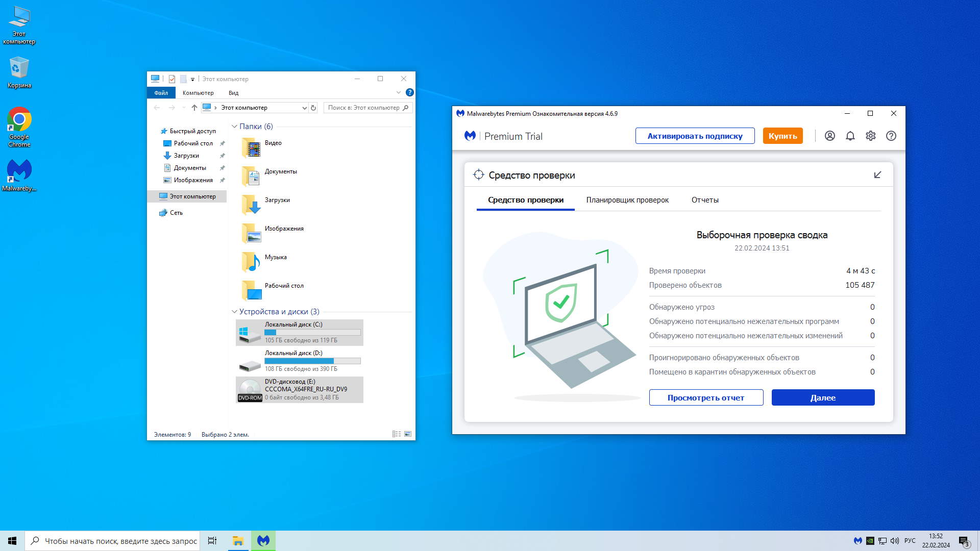Switch to details view in Explorer
Image resolution: width=980 pixels, height=551 pixels.
click(x=397, y=434)
